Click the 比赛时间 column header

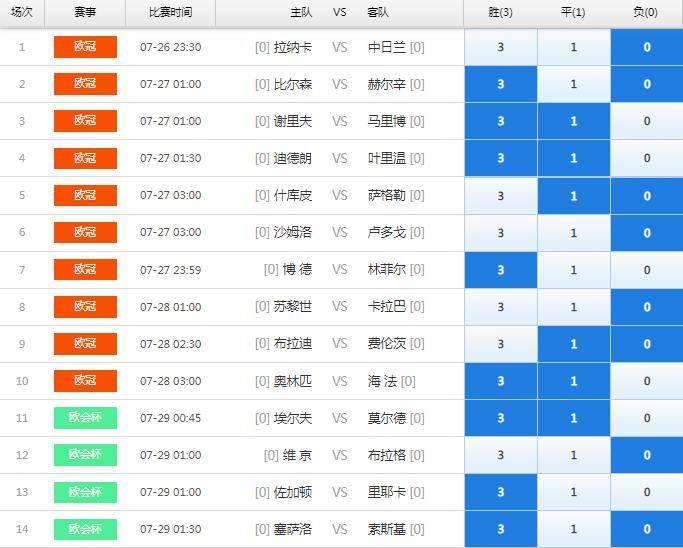[x=170, y=12]
